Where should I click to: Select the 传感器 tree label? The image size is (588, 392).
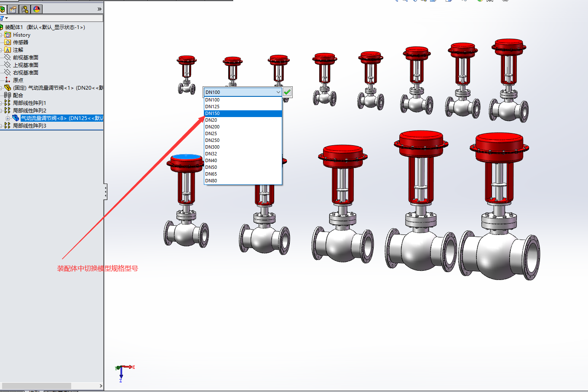[21, 43]
